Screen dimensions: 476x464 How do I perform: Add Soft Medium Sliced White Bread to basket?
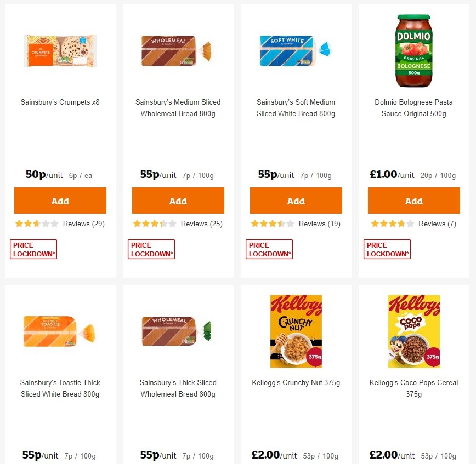(x=296, y=201)
